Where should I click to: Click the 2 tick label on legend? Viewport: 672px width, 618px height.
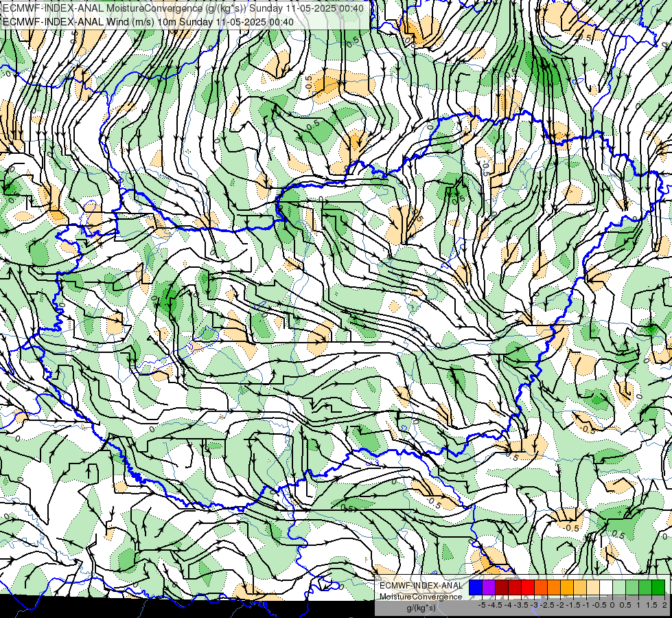coord(664,605)
